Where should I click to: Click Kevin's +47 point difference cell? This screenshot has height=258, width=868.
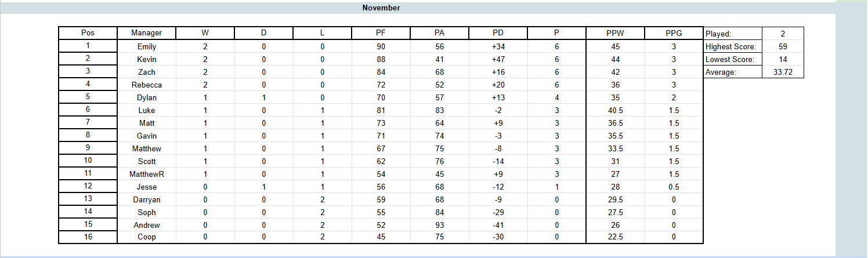498,59
